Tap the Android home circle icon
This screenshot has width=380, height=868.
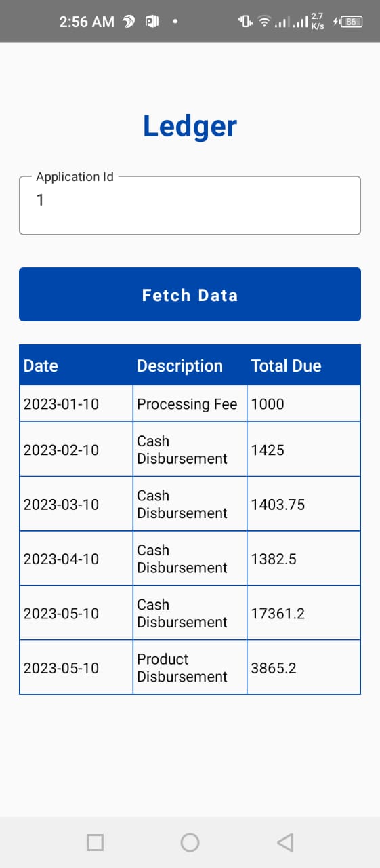[x=190, y=842]
